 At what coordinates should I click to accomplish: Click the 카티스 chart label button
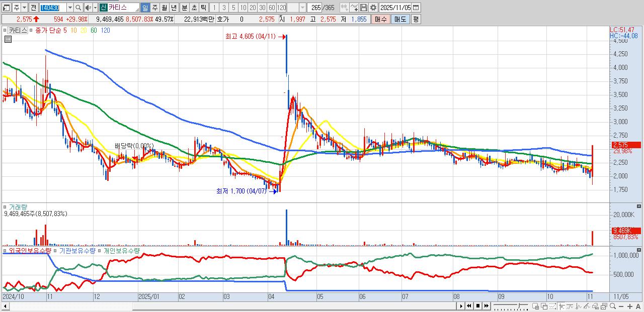[x=17, y=30]
